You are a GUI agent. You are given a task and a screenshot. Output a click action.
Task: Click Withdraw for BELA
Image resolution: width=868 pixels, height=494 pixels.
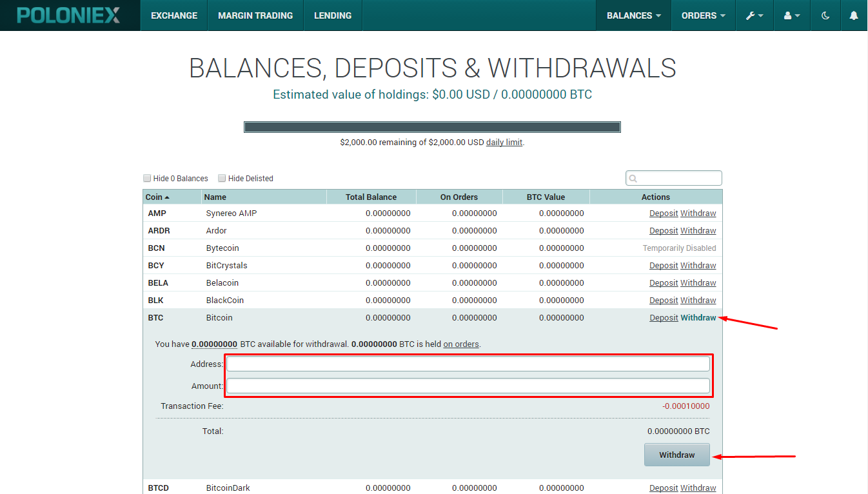click(x=698, y=283)
